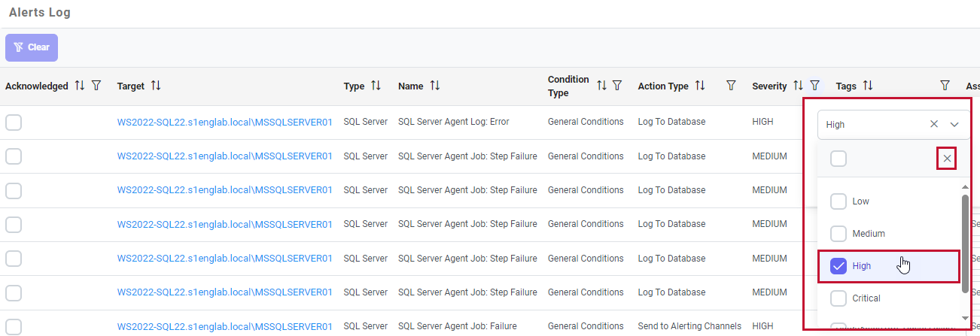Sort by the Type column
Viewport: 980px width, 336px height.
coord(376,86)
